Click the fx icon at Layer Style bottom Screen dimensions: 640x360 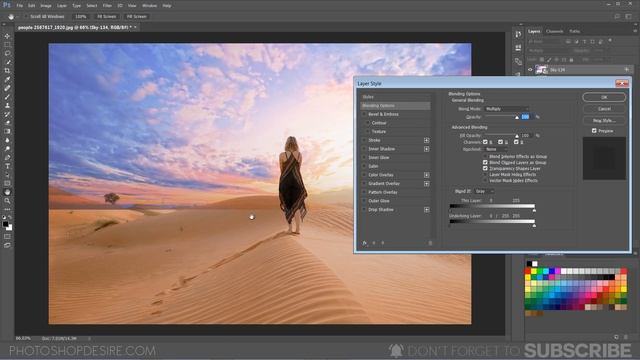(x=364, y=243)
